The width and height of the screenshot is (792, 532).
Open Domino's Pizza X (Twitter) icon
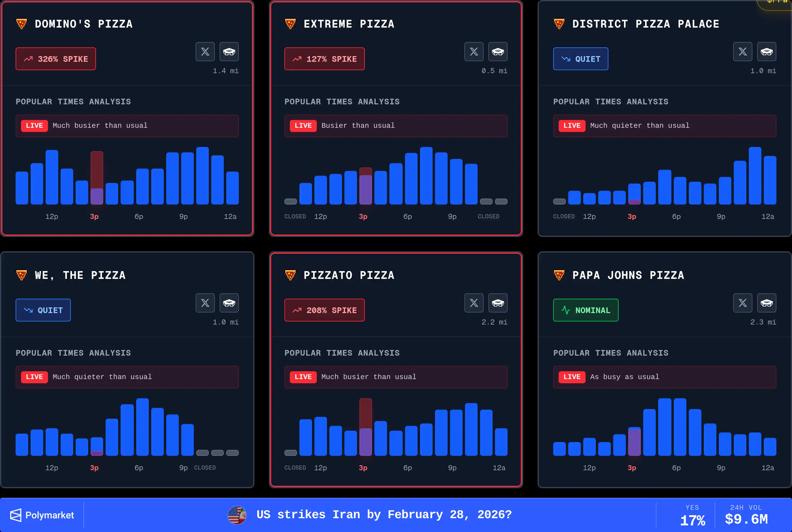(x=205, y=52)
